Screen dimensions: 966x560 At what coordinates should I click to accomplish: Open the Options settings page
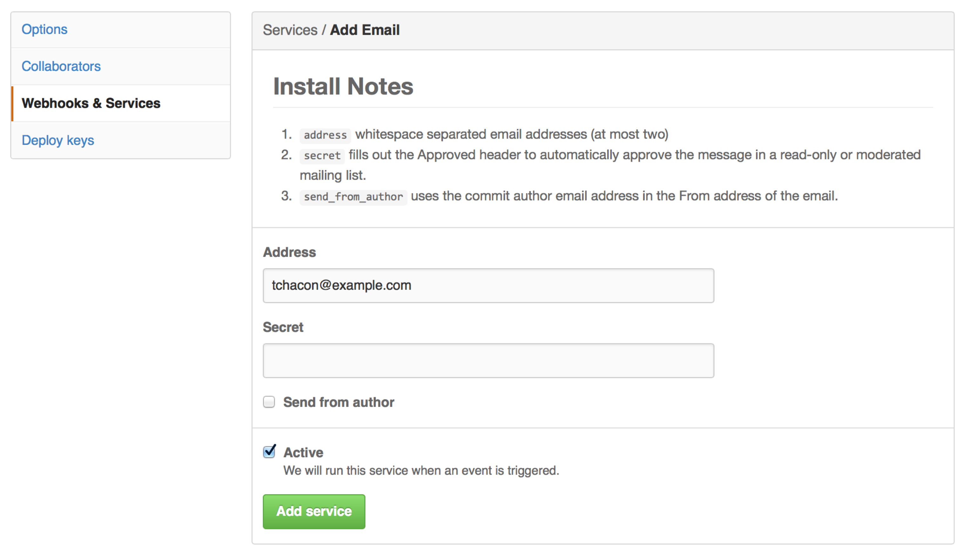tap(44, 30)
